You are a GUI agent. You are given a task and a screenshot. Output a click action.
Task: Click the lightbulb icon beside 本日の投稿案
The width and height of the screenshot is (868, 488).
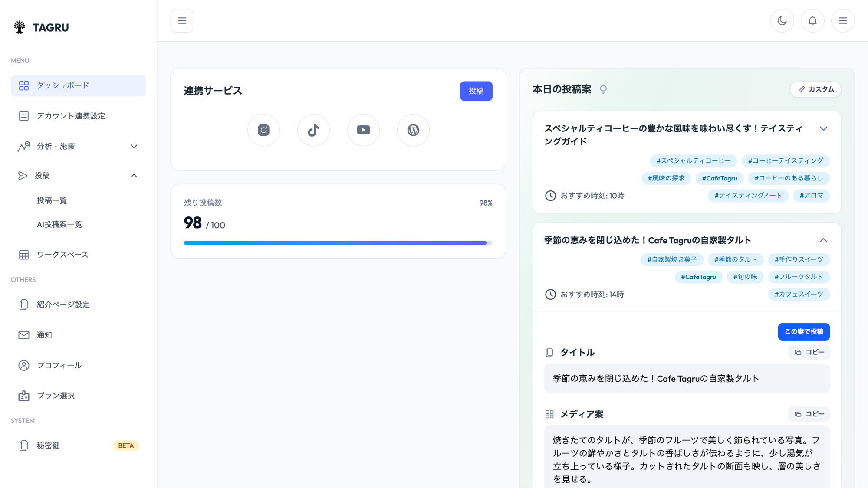[603, 89]
